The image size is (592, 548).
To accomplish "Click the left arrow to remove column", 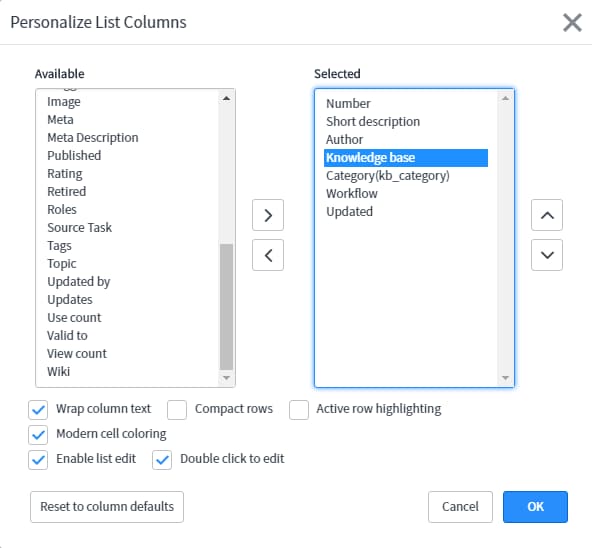I will 268,255.
